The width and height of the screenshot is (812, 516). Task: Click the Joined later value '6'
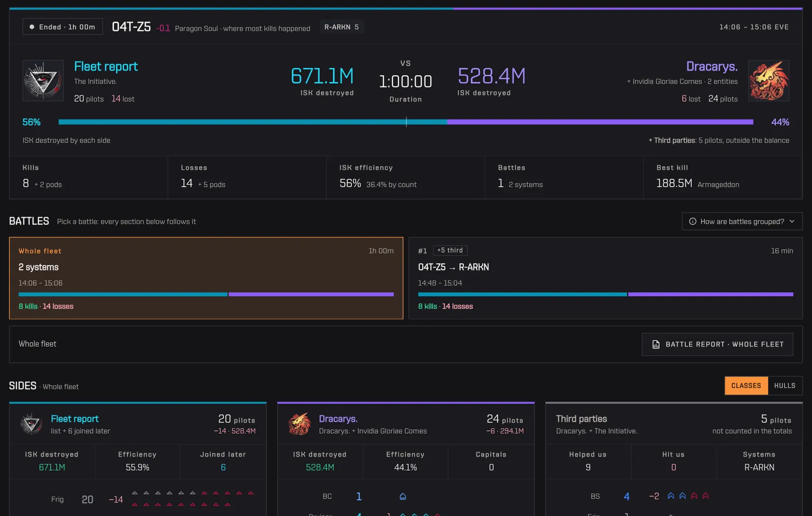click(223, 467)
